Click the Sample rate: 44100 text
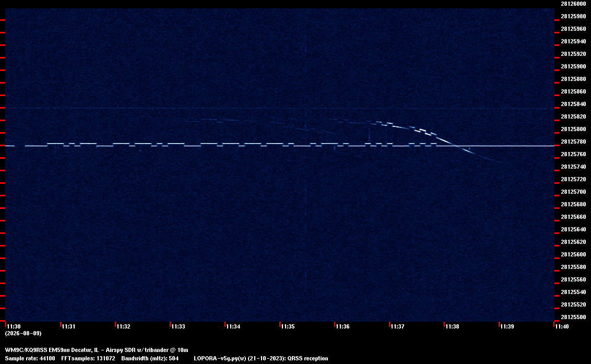The width and height of the screenshot is (591, 364). click(30, 358)
